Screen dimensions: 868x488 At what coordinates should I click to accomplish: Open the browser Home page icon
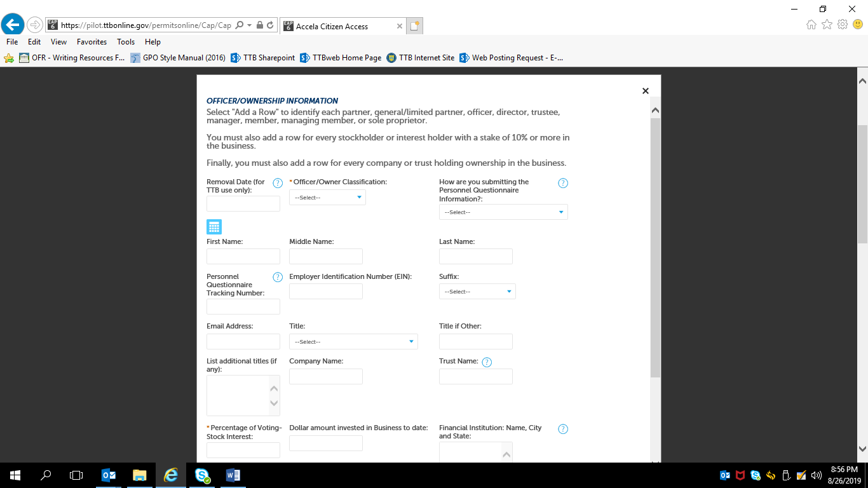click(811, 25)
